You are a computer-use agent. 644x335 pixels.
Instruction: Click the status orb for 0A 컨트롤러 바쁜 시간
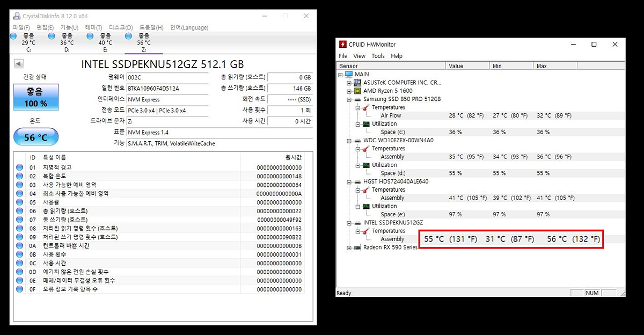coord(20,246)
